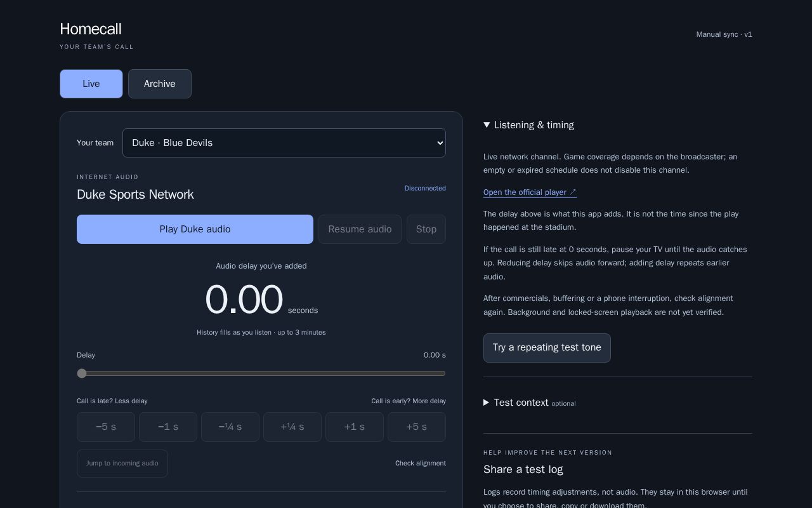Screen dimensions: 812x508
Task: Reduce delay by 1 second
Action: pos(168,427)
